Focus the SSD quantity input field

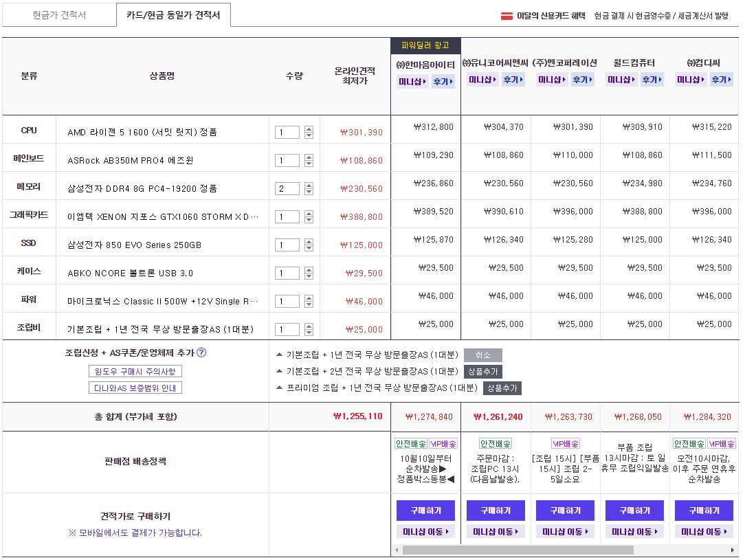pos(287,245)
